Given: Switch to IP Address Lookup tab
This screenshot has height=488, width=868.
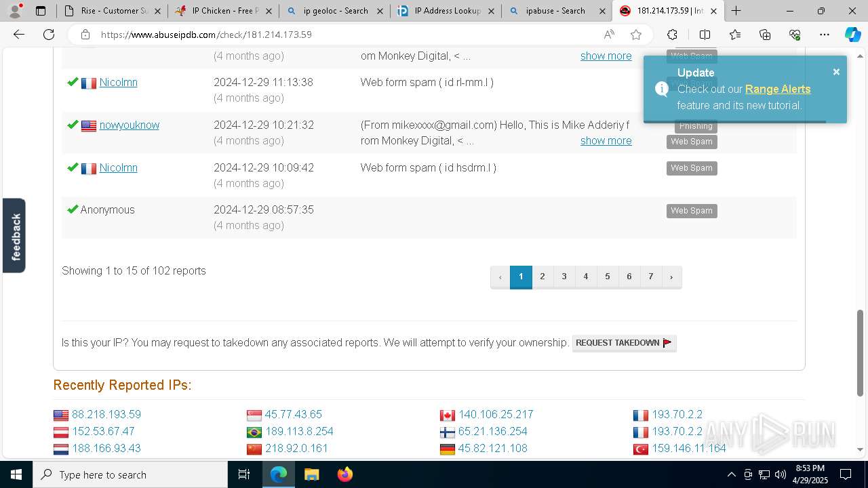Looking at the screenshot, I should point(445,11).
